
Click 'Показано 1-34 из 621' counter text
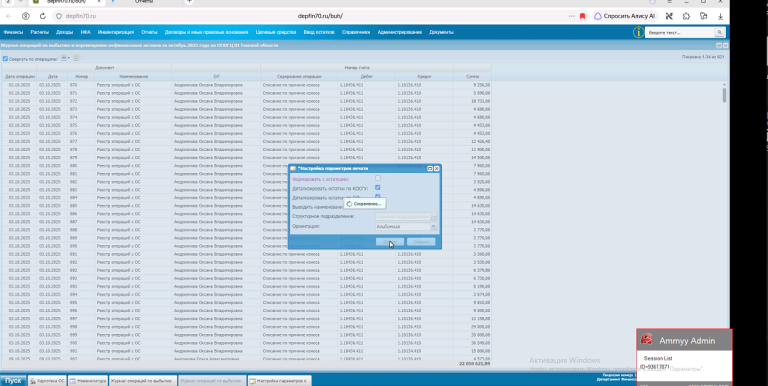point(703,57)
